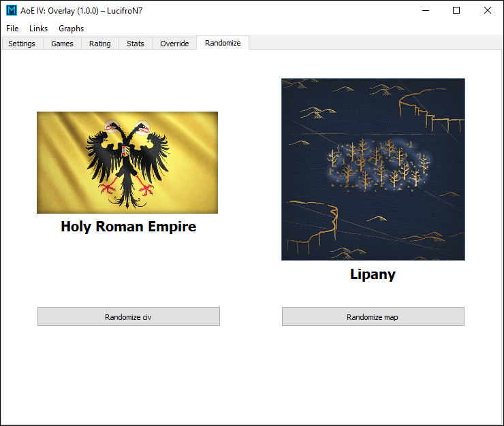The width and height of the screenshot is (504, 426).
Task: Minimize the overlay window
Action: click(x=426, y=10)
